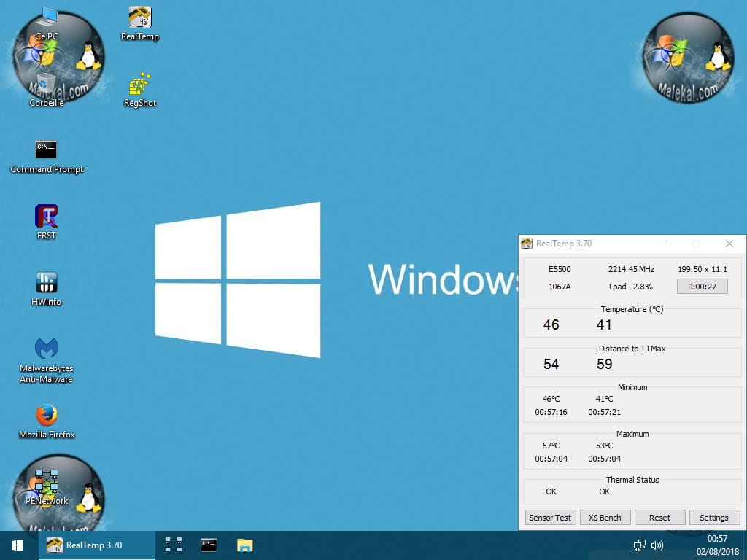747x560 pixels.
Task: Click the TJ Max distance value 59
Action: 605,365
